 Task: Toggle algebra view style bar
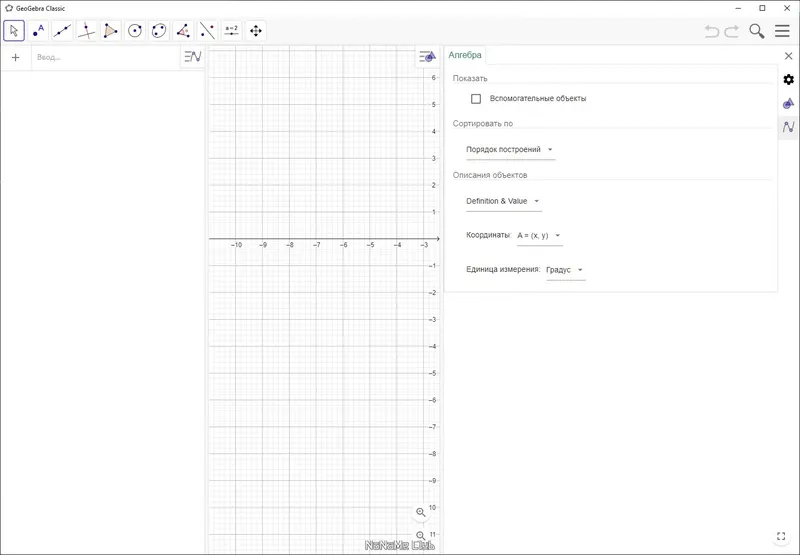pos(193,57)
